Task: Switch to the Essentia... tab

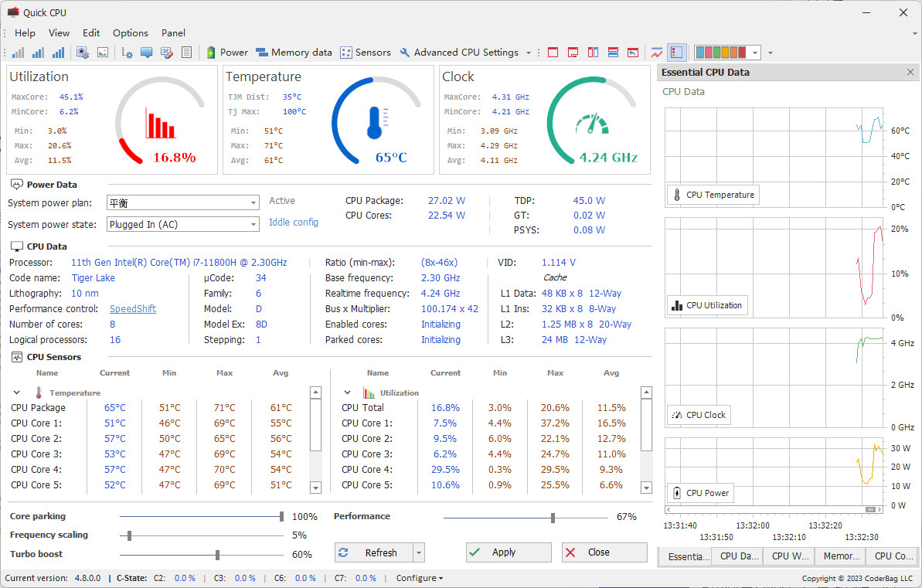Action: coord(685,556)
